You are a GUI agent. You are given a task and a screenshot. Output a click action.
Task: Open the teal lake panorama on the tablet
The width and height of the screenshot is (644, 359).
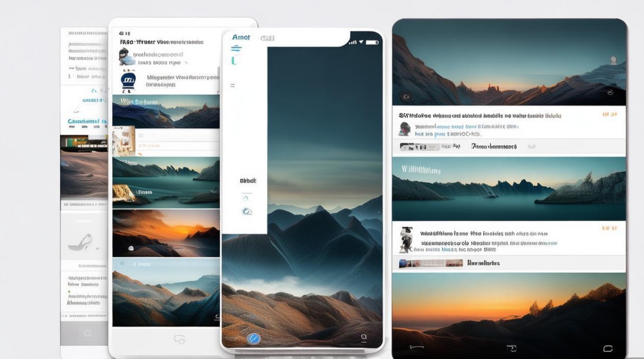point(509,189)
